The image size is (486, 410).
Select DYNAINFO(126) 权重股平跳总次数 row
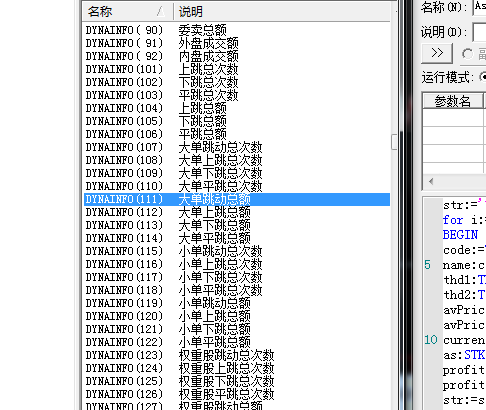coord(237,394)
